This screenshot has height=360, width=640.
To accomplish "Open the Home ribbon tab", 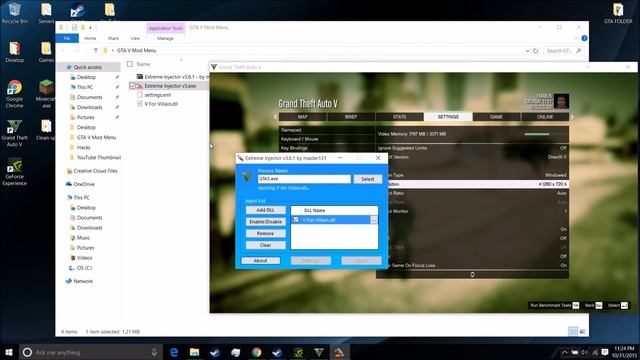I will point(90,38).
